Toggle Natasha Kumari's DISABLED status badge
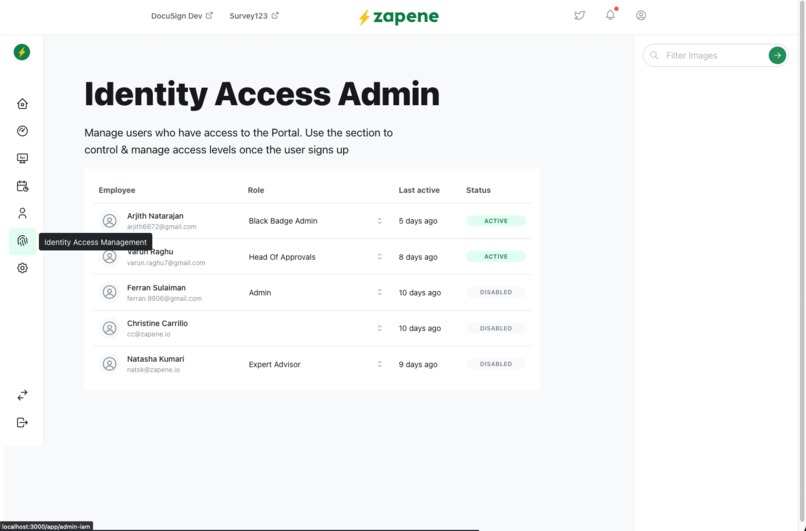Viewport: 806px width, 531px height. coord(496,364)
